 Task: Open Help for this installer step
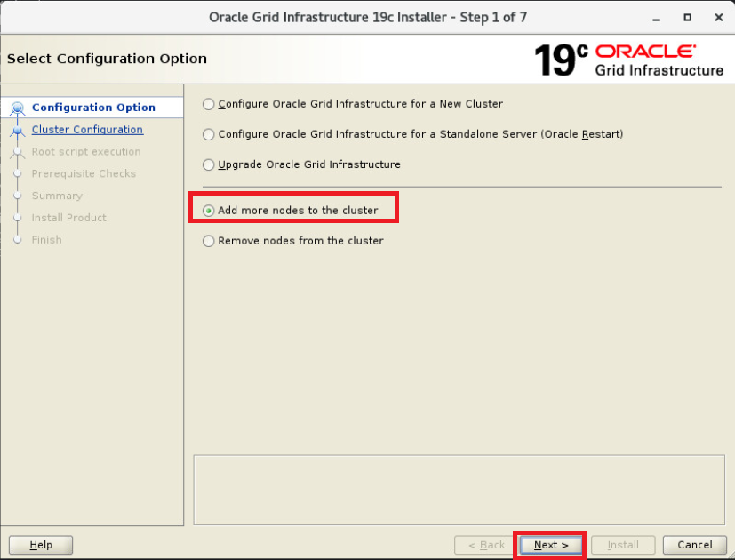click(x=41, y=545)
